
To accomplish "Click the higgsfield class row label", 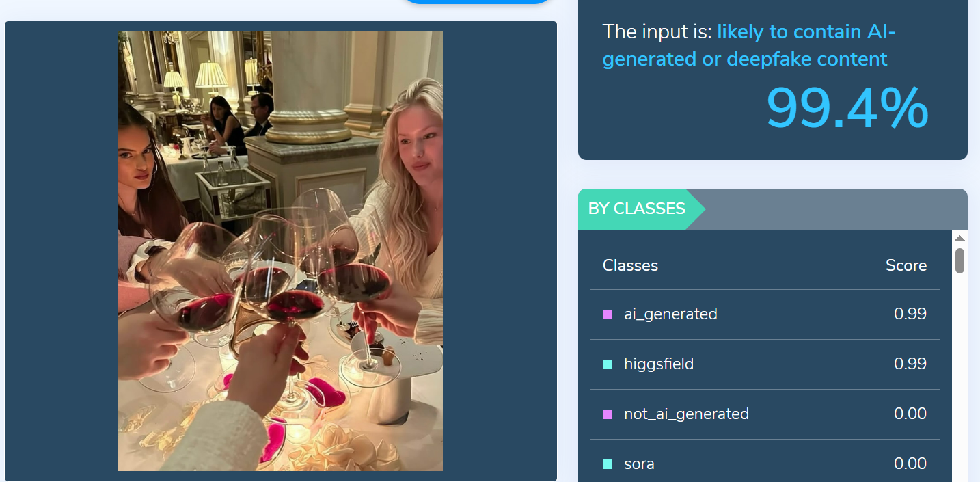I will point(659,364).
